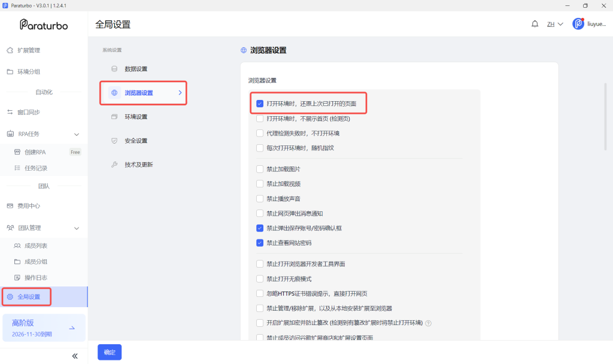Viewport: 613px width, 364px height.
Task: Collapse sidebar with double-chevron icon
Action: [75, 356]
